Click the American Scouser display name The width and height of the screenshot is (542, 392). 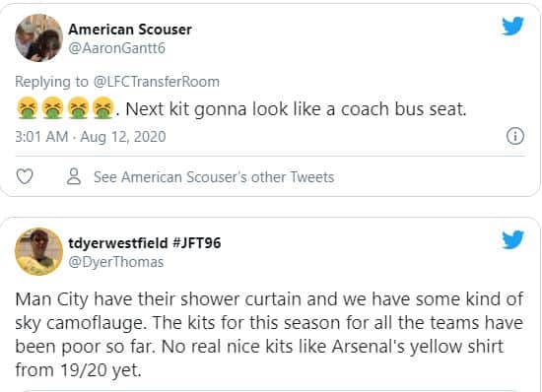(130, 30)
